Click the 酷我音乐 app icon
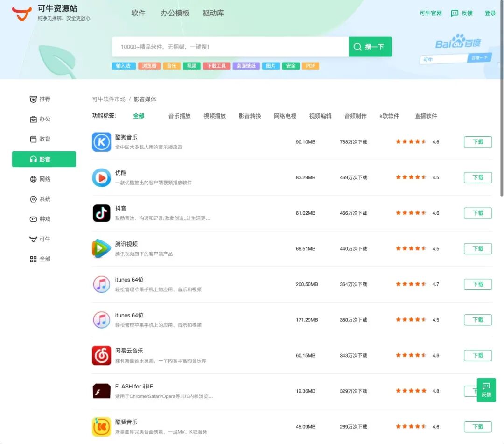The height and width of the screenshot is (444, 504). click(101, 426)
